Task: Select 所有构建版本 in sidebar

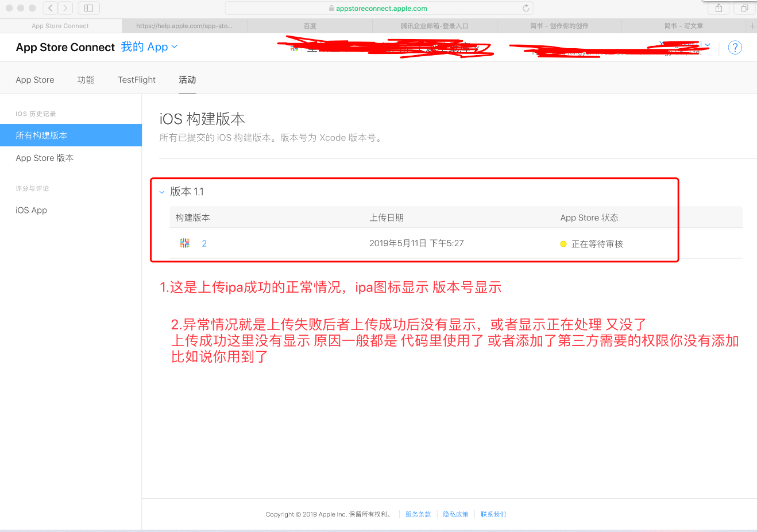Action: 71,135
